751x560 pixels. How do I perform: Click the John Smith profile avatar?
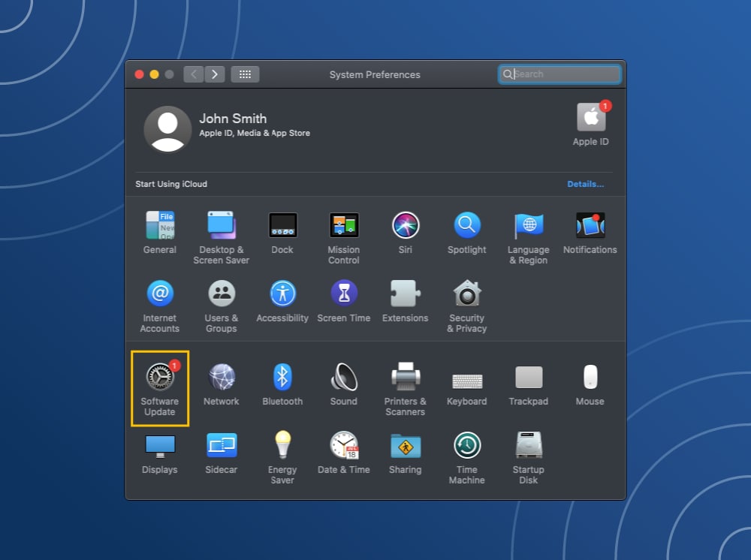pos(167,129)
